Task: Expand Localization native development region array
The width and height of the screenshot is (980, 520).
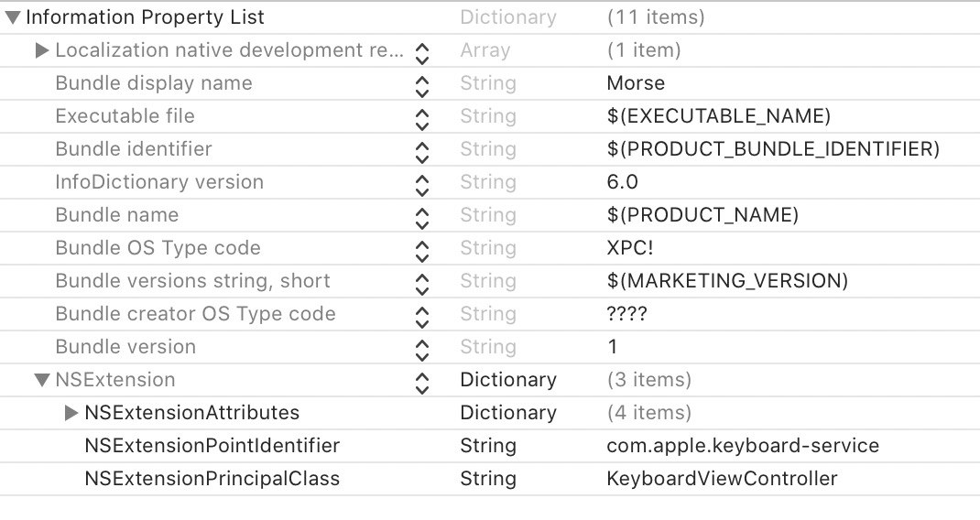Action: click(x=42, y=50)
